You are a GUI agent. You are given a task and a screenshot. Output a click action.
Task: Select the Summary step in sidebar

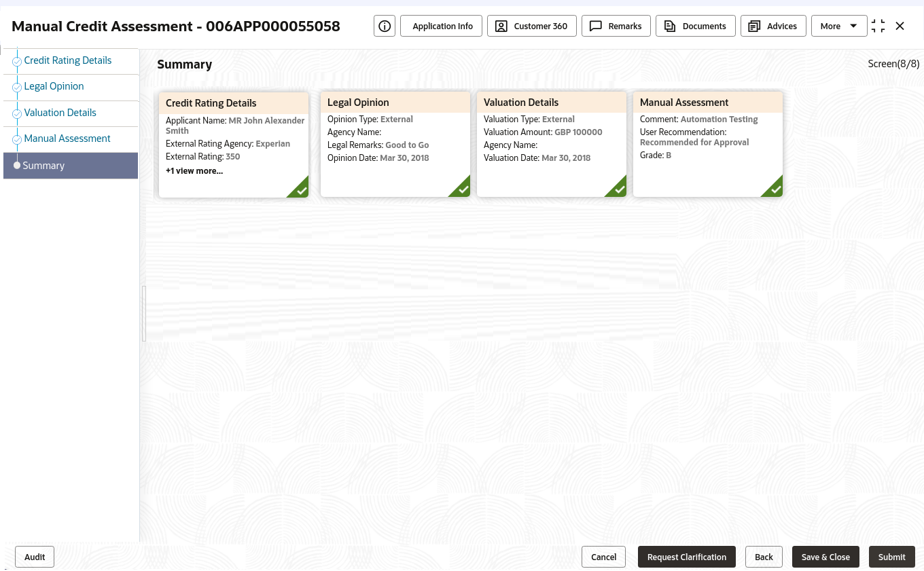click(x=71, y=166)
